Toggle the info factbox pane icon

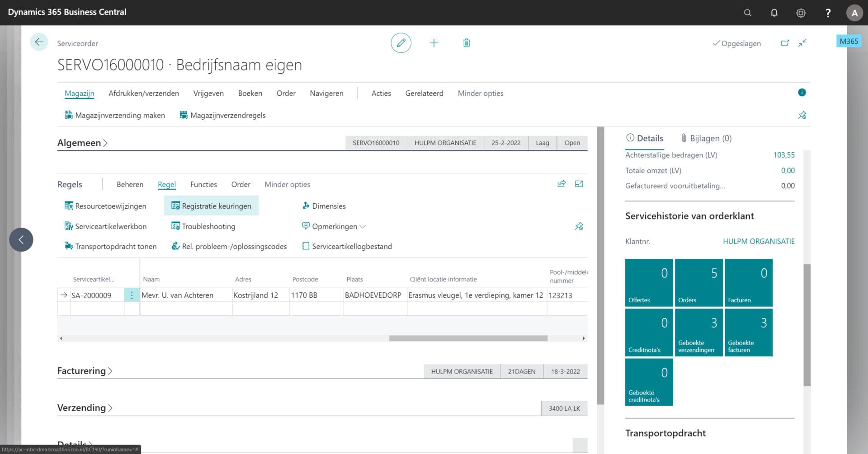(802, 93)
